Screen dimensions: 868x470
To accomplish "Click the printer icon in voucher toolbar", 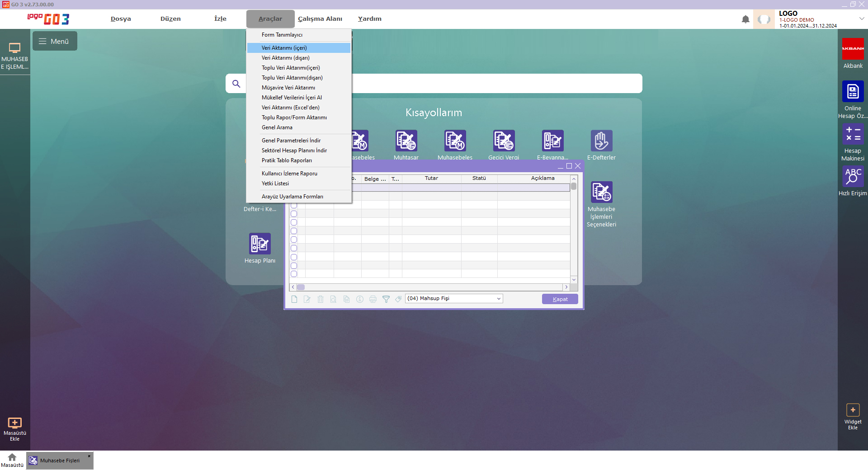I will 373,299.
